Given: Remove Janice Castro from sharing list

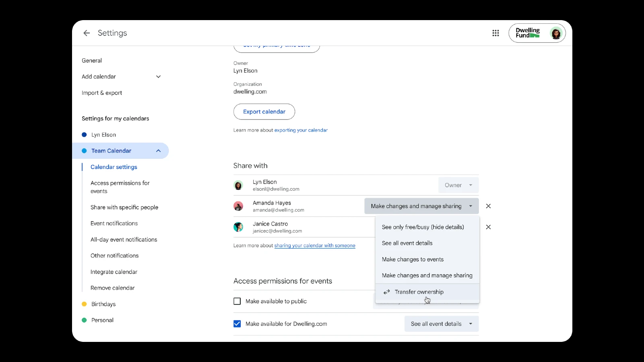Looking at the screenshot, I should [488, 227].
